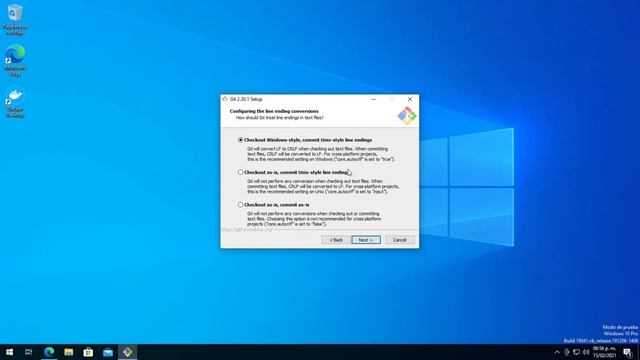Launch Microsoft Edge from the taskbar

(x=49, y=352)
